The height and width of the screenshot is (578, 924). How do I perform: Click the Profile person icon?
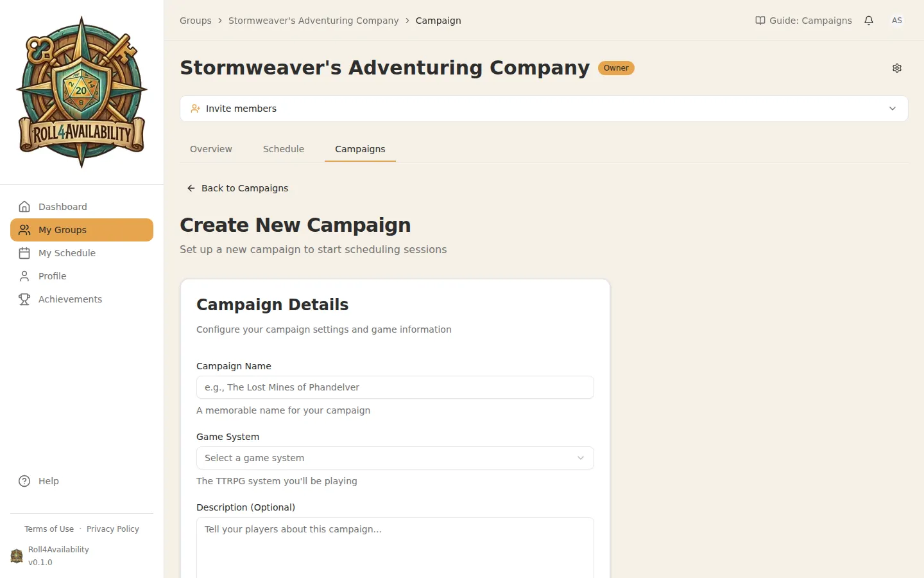click(24, 276)
